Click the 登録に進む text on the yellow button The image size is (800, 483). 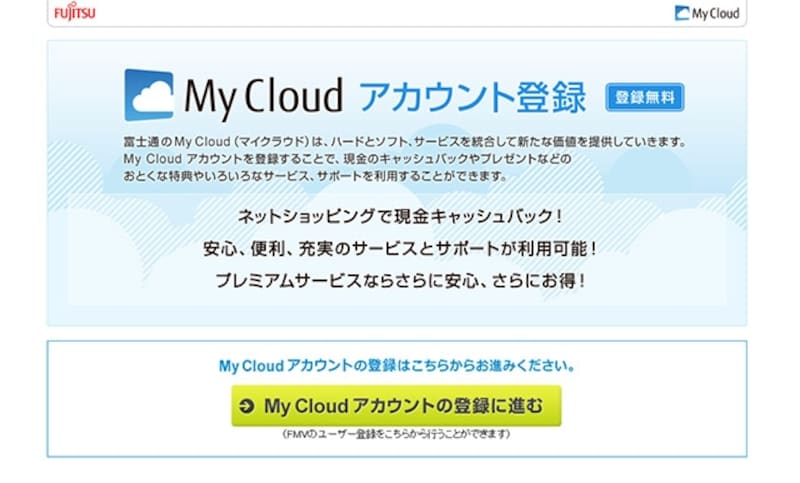(x=491, y=407)
